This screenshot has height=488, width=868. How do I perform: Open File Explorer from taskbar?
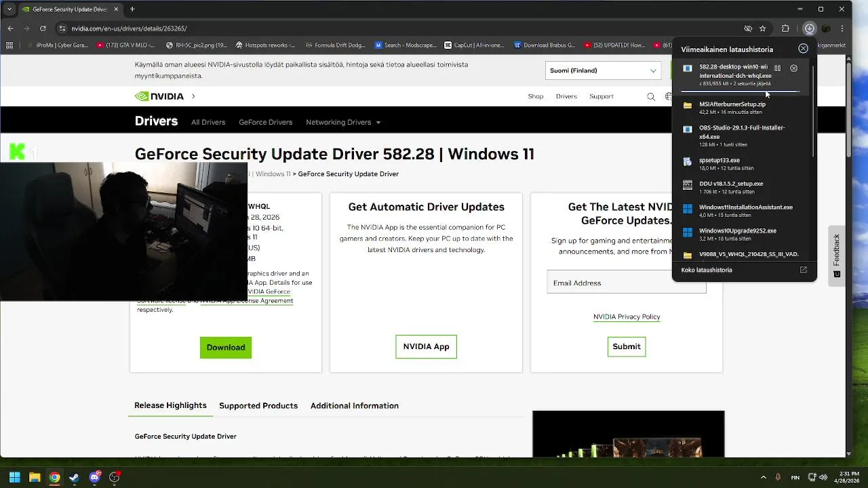pos(35,477)
